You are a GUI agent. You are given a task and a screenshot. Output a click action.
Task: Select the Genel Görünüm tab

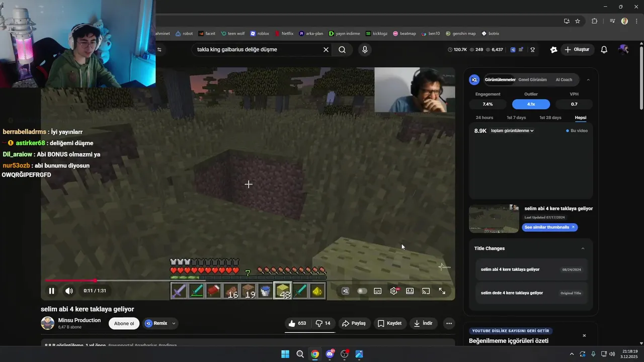[x=532, y=79]
